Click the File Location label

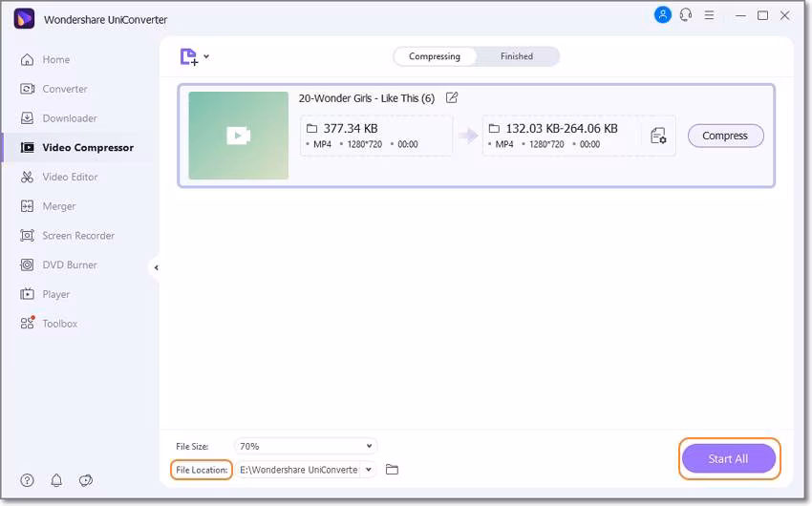pyautogui.click(x=202, y=470)
